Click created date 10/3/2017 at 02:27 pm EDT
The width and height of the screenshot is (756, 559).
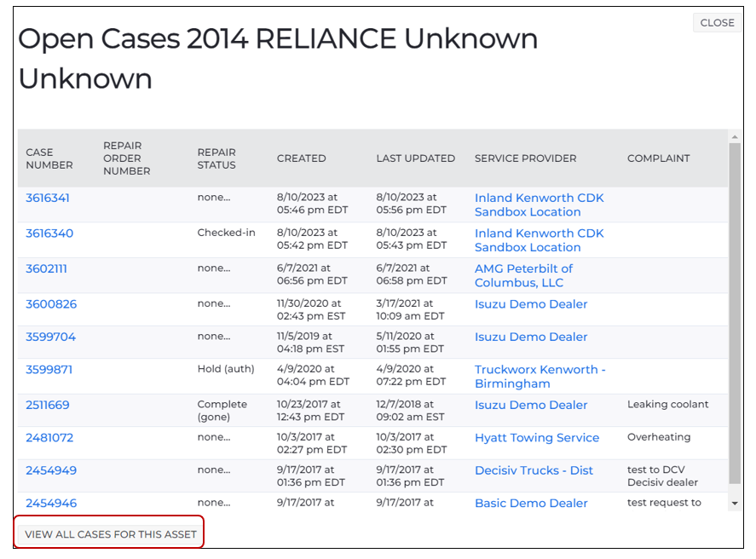click(x=312, y=443)
